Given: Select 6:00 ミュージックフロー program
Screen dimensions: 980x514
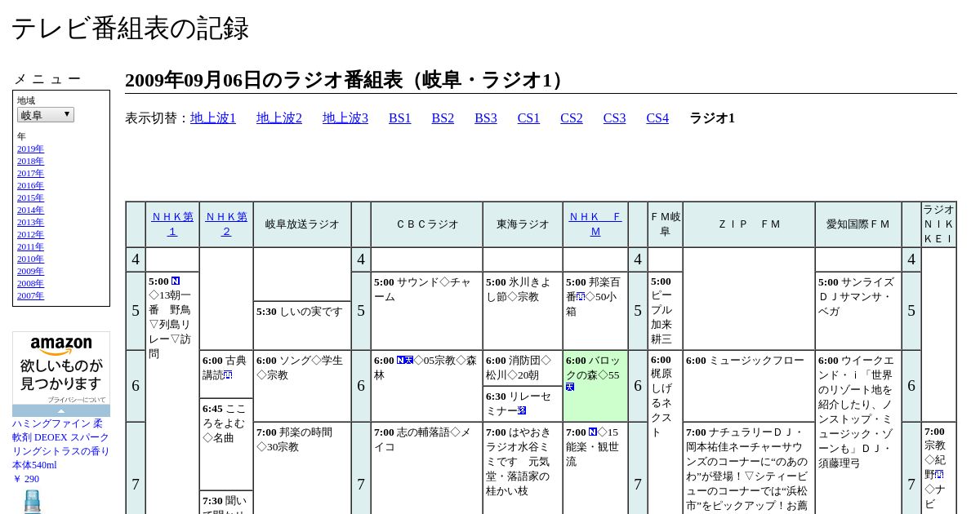Looking at the screenshot, I should [x=749, y=386].
